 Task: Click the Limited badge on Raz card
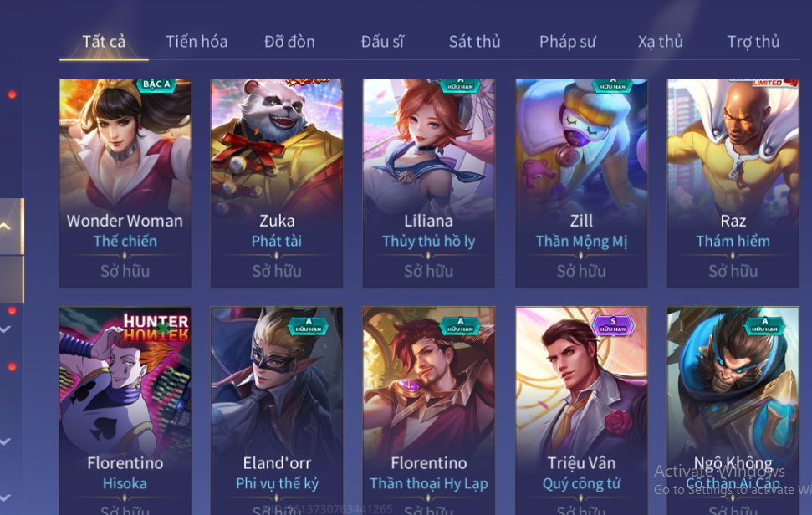tap(764, 82)
